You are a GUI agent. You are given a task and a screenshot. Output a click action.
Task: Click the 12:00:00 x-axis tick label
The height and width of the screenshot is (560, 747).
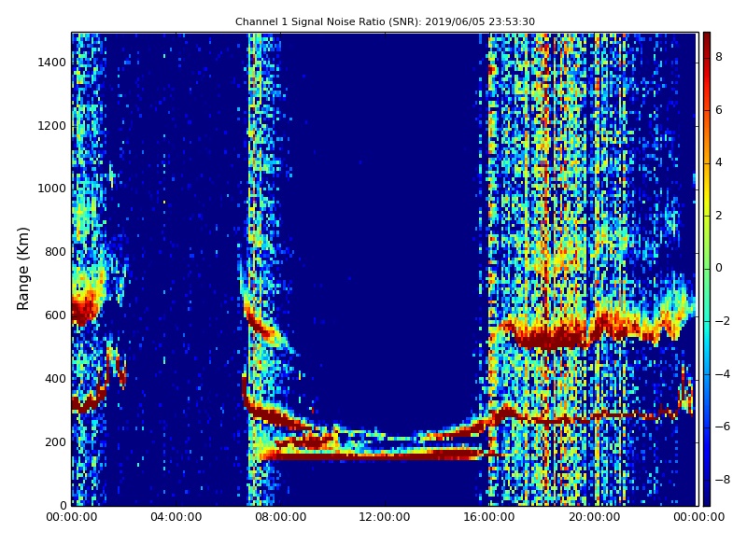point(385,517)
